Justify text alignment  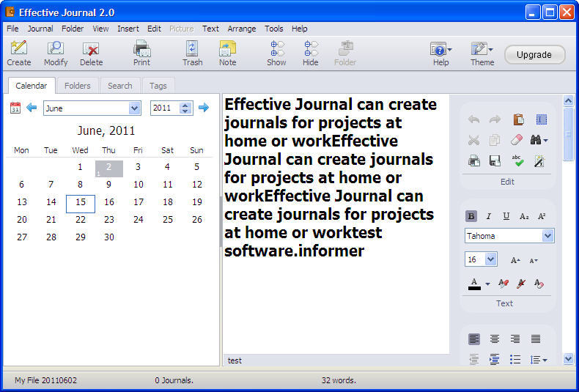click(x=536, y=339)
